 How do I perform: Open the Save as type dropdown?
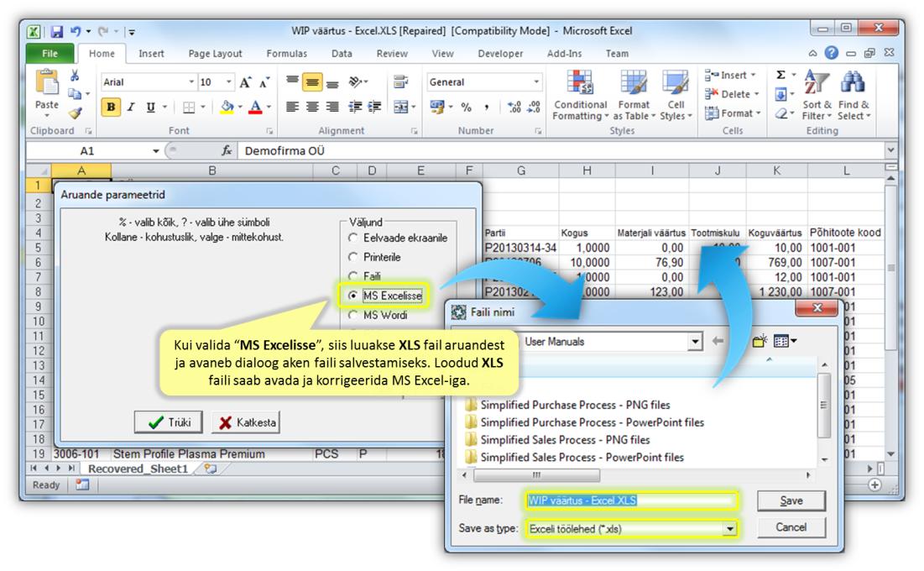(730, 528)
